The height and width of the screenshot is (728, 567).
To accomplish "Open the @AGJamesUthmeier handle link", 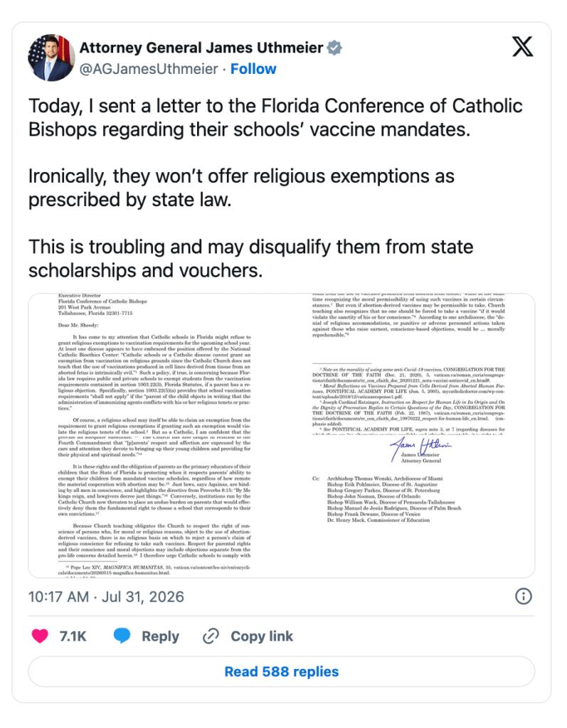I will tap(149, 69).
